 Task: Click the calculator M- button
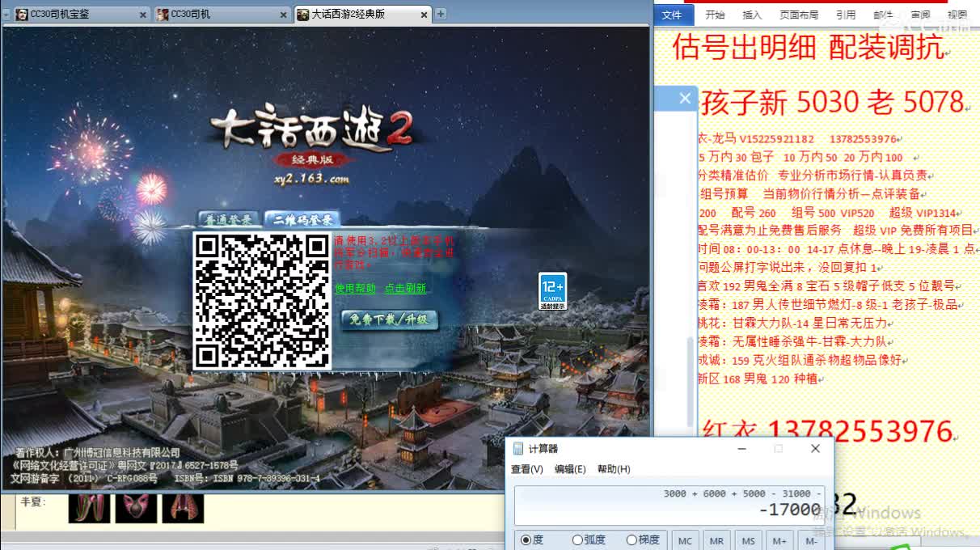[x=811, y=540]
